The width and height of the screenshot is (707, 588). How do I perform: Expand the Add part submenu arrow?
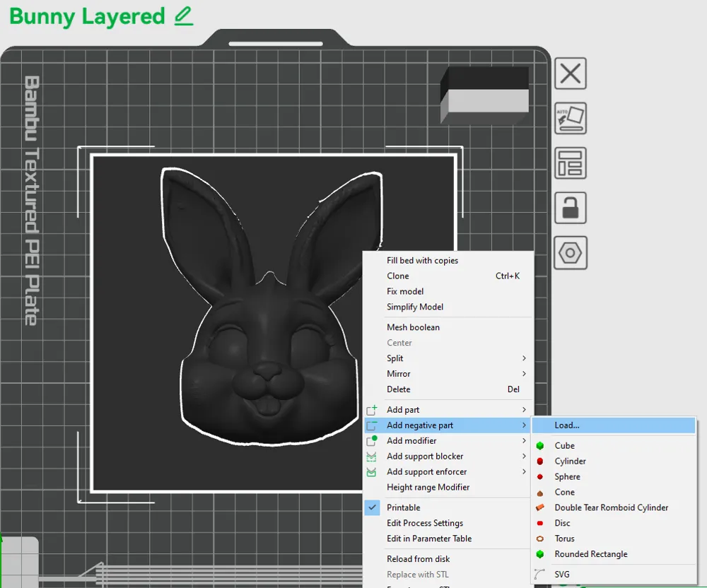tap(524, 410)
